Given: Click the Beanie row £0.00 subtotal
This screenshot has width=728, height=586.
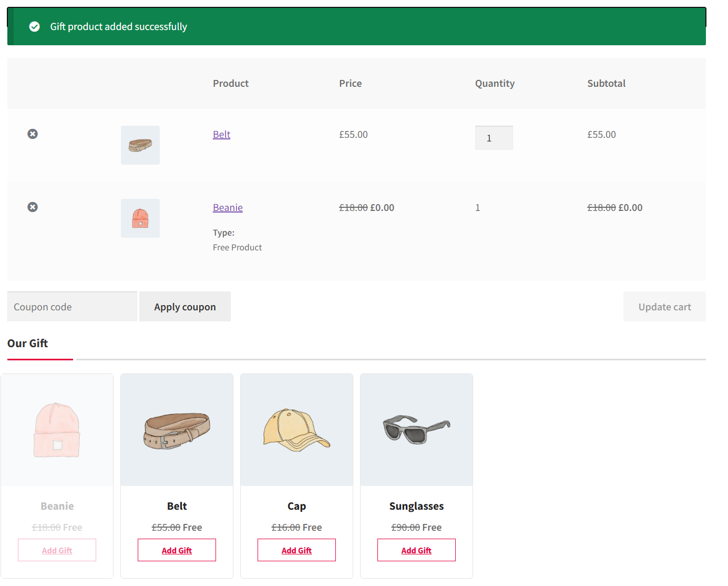Looking at the screenshot, I should [x=630, y=208].
